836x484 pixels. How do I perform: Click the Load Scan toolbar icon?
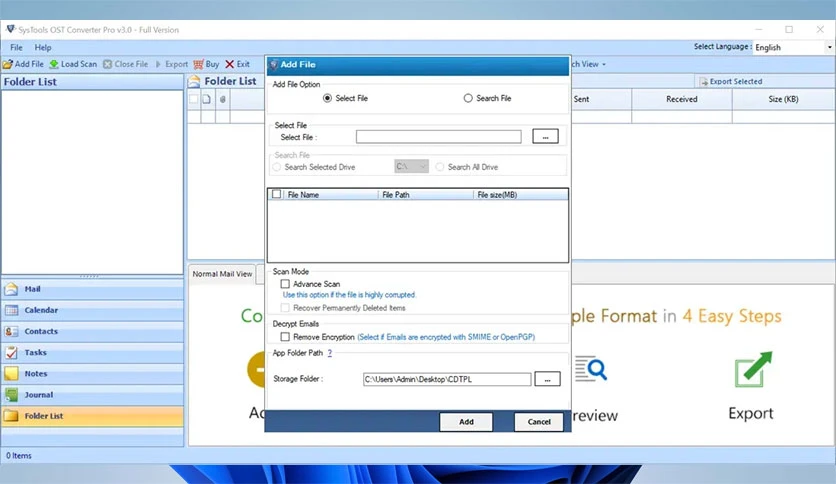click(x=54, y=64)
